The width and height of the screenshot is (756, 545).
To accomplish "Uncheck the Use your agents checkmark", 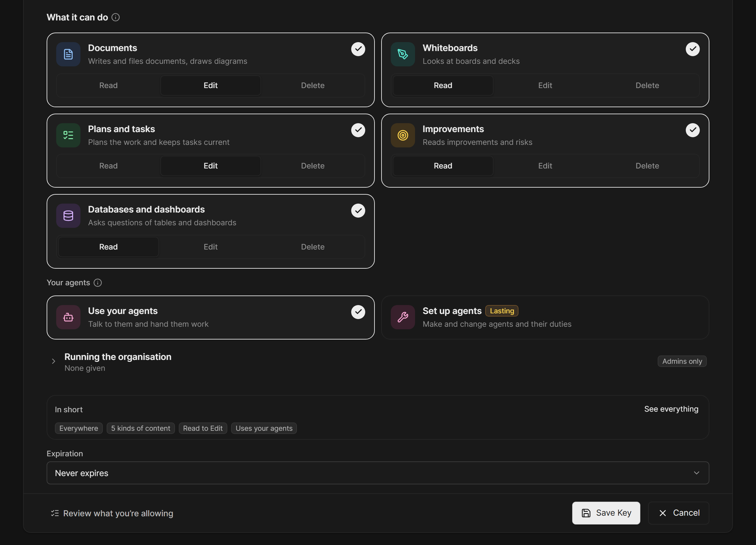I will [358, 312].
